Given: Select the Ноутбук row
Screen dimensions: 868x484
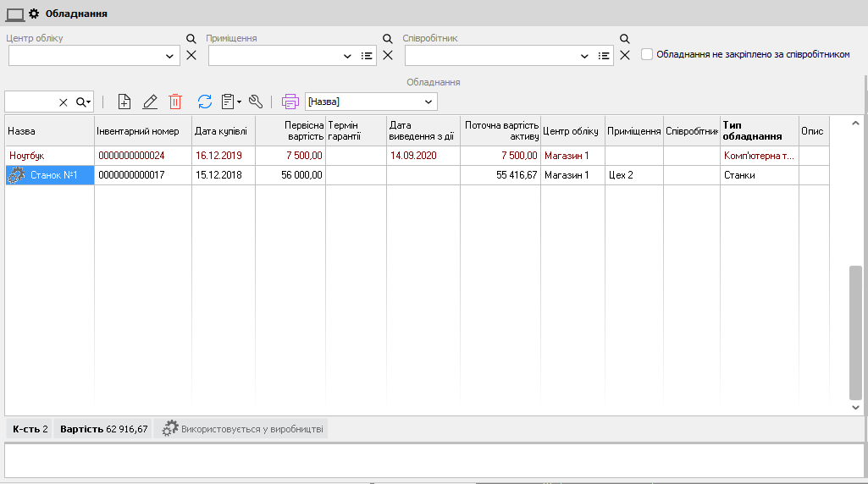Looking at the screenshot, I should pyautogui.click(x=49, y=156).
